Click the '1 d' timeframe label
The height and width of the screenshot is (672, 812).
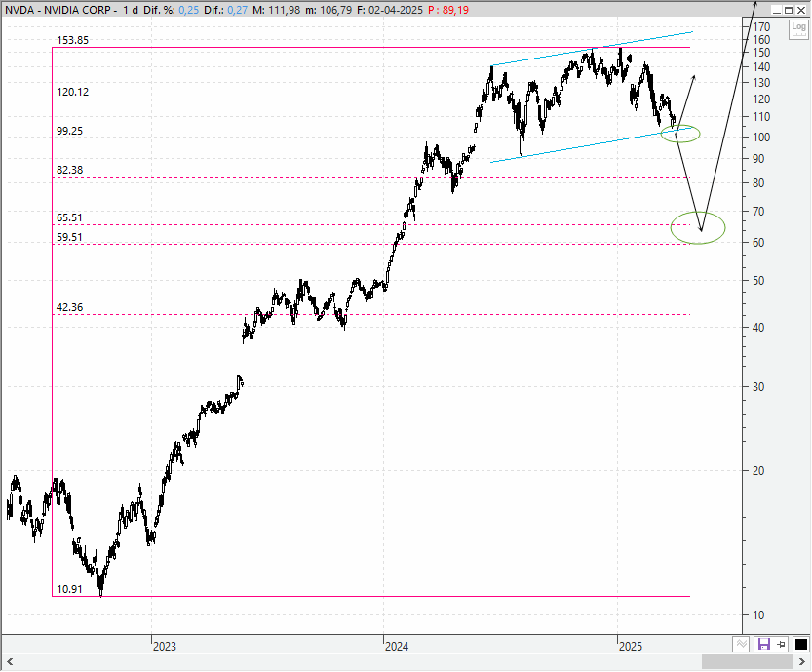click(x=131, y=10)
